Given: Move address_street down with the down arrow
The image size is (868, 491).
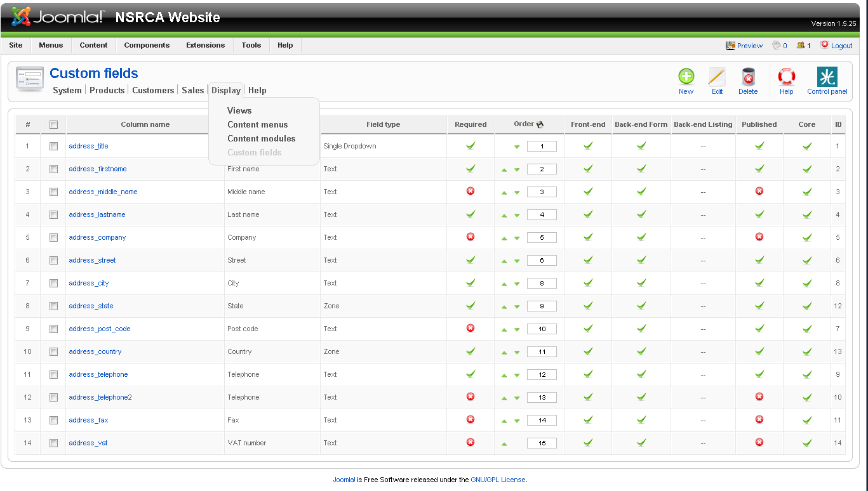Looking at the screenshot, I should [x=517, y=261].
